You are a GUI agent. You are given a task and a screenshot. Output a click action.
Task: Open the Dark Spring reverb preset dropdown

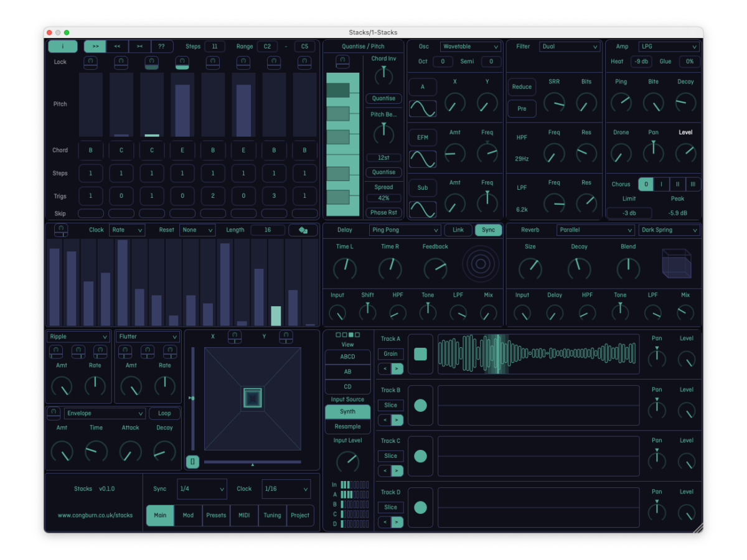669,230
